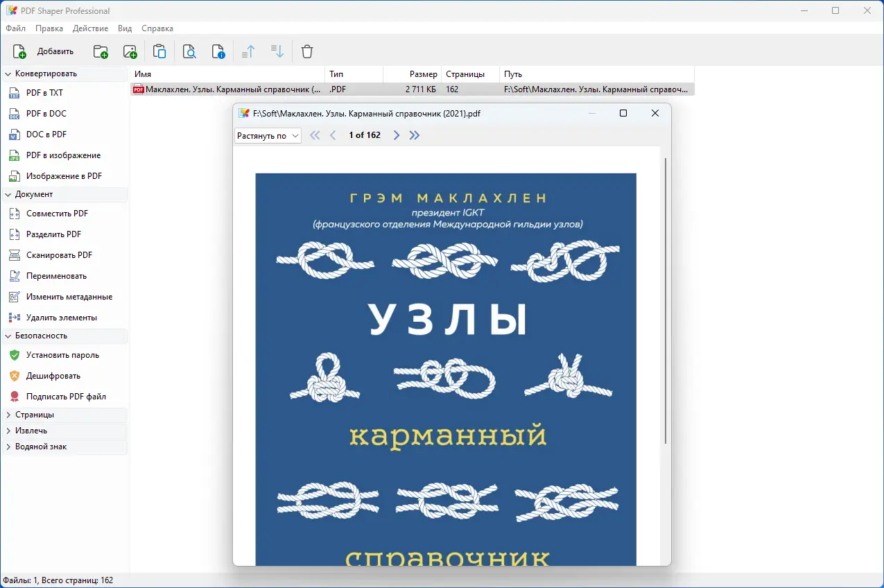Open the 'Действие' menu

point(89,28)
